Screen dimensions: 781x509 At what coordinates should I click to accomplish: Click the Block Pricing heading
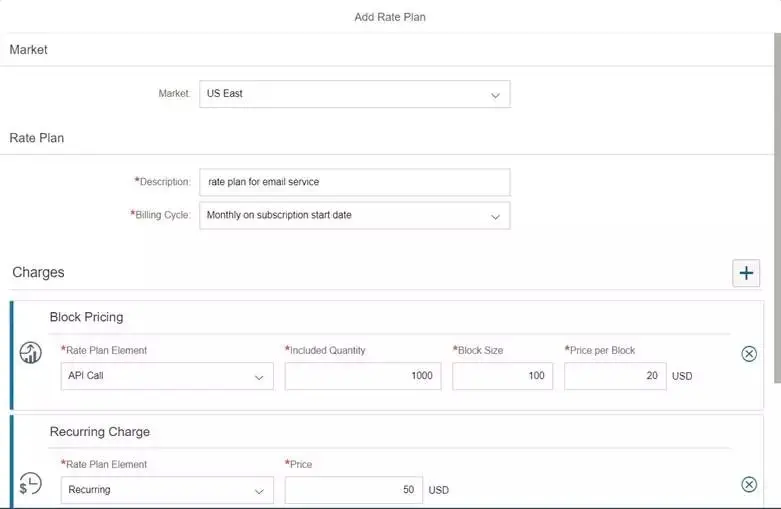point(86,317)
